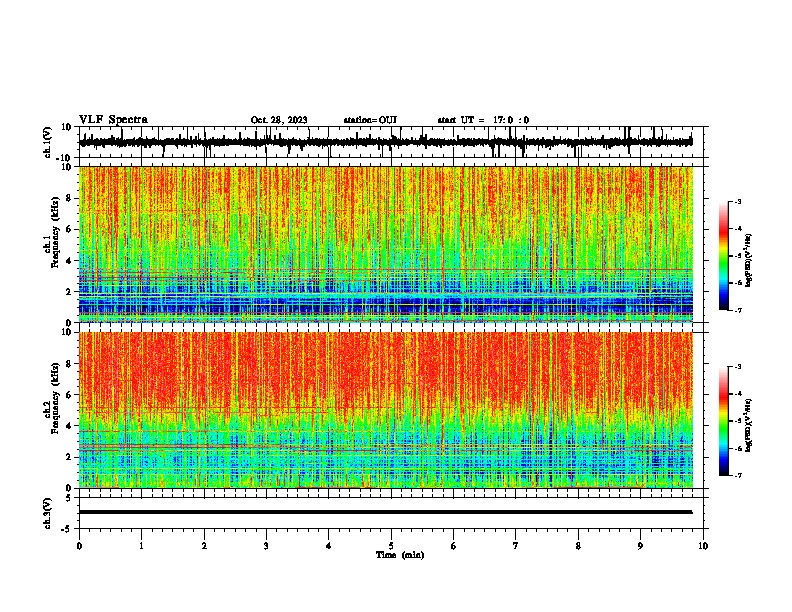The width and height of the screenshot is (792, 612).
Task: Click the "ch.1(V)" waveform axis label
Action: click(x=48, y=142)
